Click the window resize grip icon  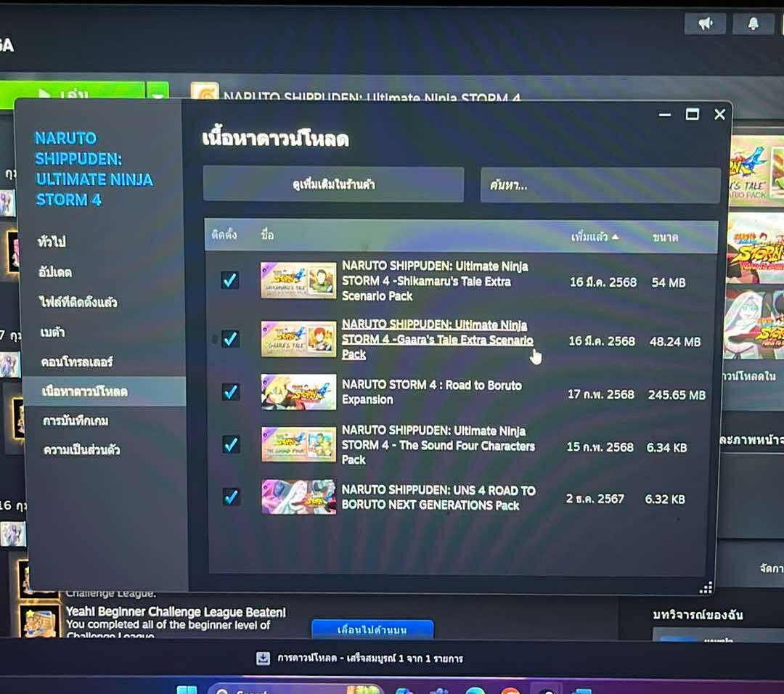point(706,588)
